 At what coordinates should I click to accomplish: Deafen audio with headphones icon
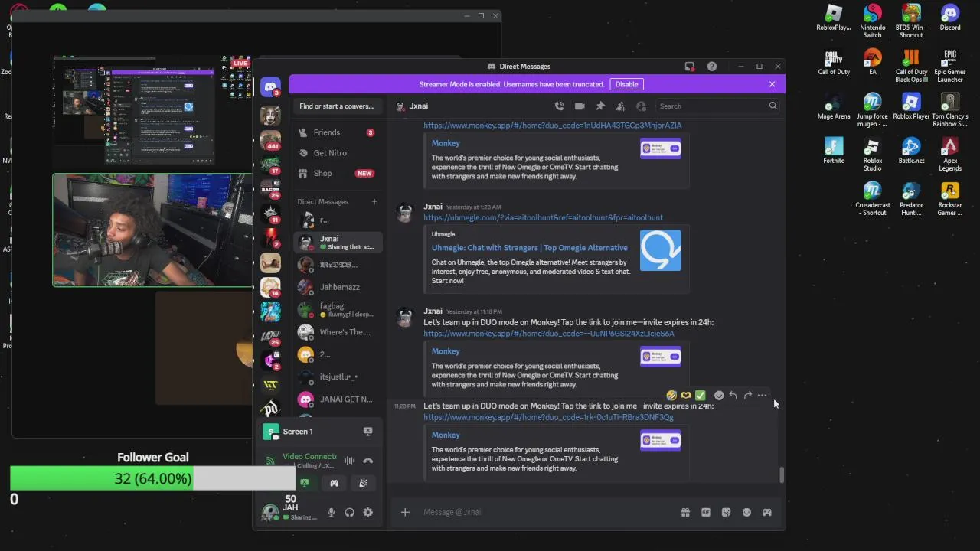349,512
